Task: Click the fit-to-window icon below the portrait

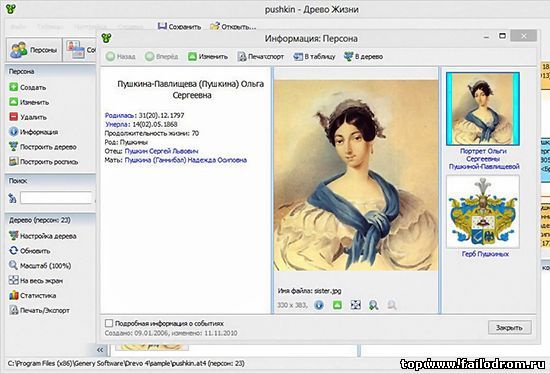Action: [x=356, y=305]
